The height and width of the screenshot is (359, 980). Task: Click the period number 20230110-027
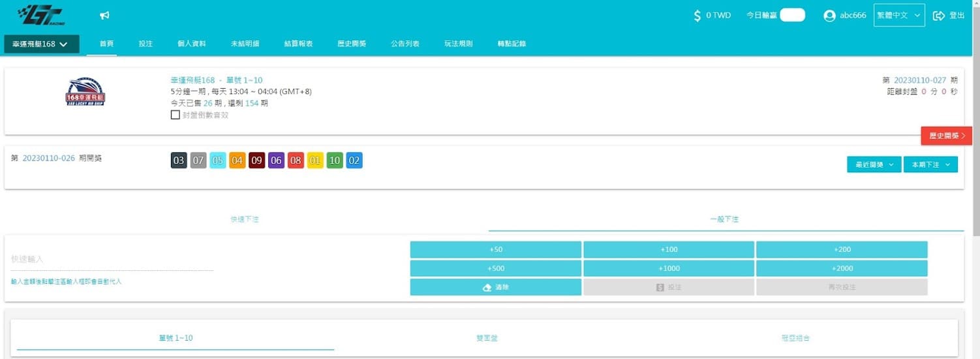click(920, 80)
